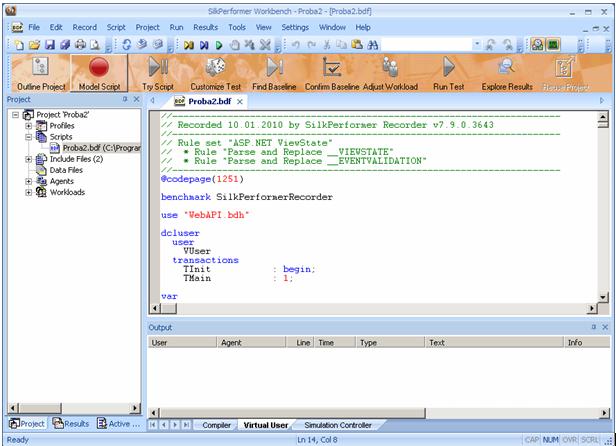Open the Help menu

click(363, 28)
